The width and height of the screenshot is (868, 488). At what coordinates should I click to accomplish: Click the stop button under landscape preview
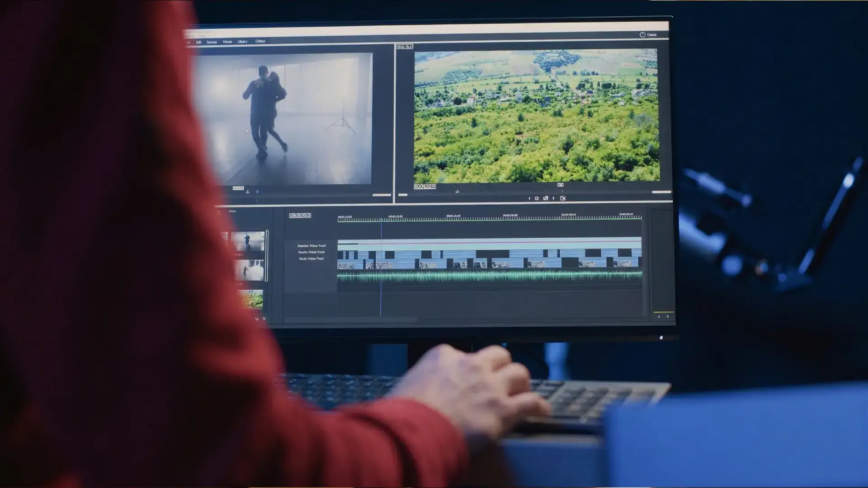[537, 198]
